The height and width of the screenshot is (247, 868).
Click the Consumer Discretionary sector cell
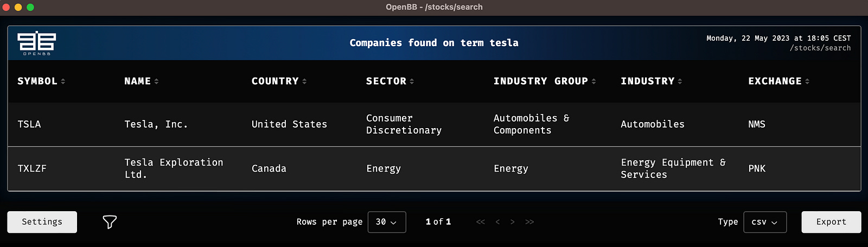404,124
